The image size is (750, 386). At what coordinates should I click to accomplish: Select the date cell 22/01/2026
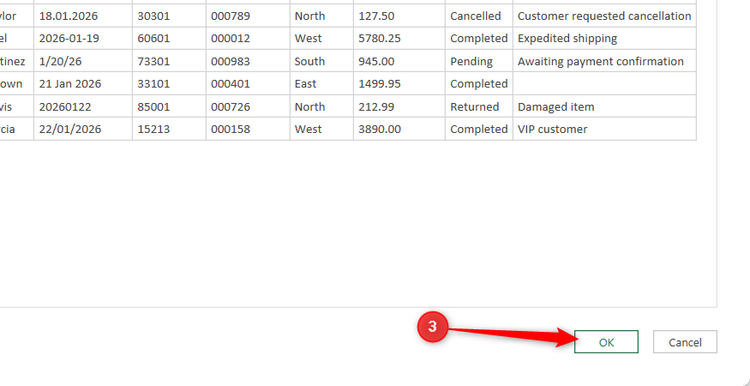(x=83, y=129)
